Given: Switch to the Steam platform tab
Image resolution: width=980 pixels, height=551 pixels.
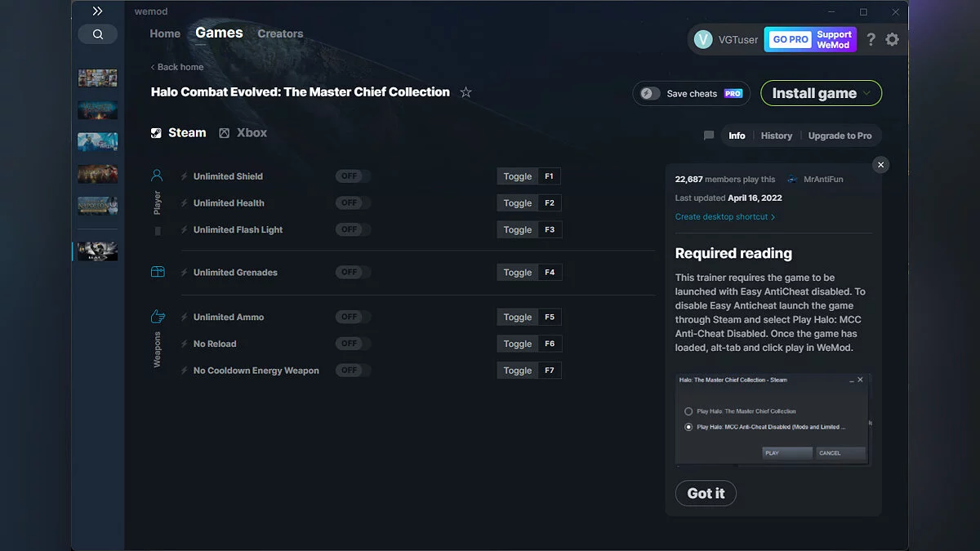Looking at the screenshot, I should pyautogui.click(x=179, y=133).
